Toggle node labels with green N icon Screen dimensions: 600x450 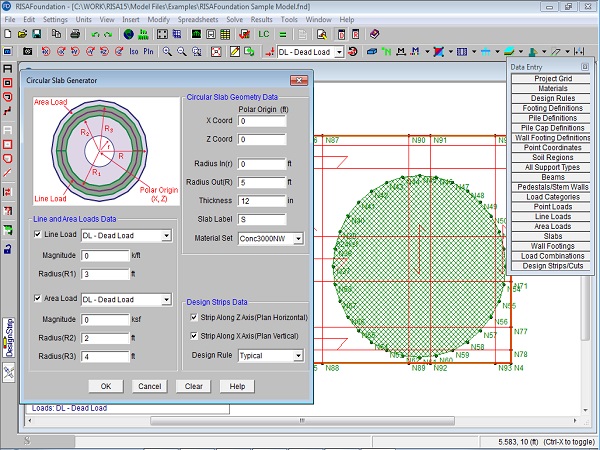386,51
